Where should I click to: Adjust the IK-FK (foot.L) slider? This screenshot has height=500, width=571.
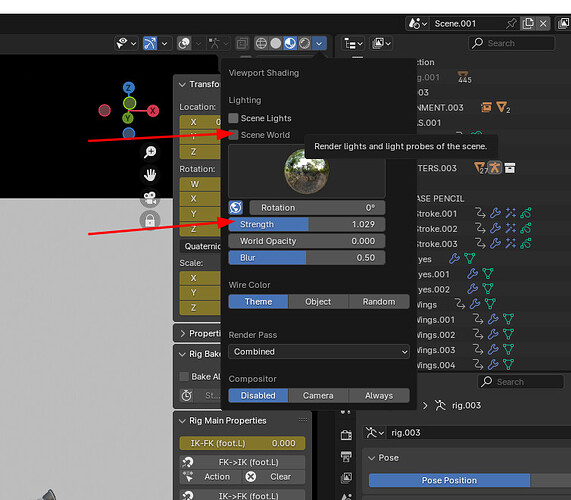pyautogui.click(x=242, y=443)
